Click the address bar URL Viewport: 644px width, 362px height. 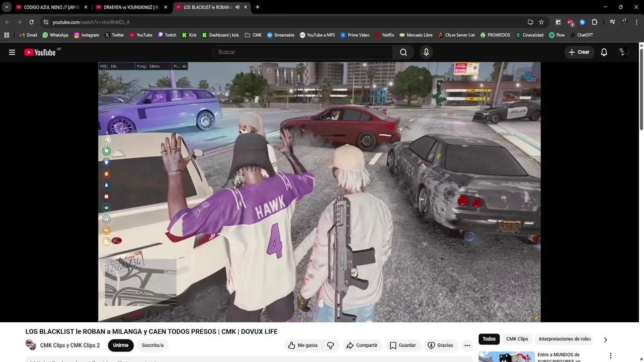click(91, 22)
